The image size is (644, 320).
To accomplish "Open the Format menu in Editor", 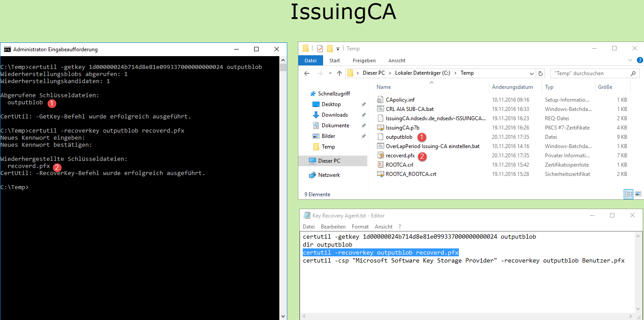I will pos(360,227).
